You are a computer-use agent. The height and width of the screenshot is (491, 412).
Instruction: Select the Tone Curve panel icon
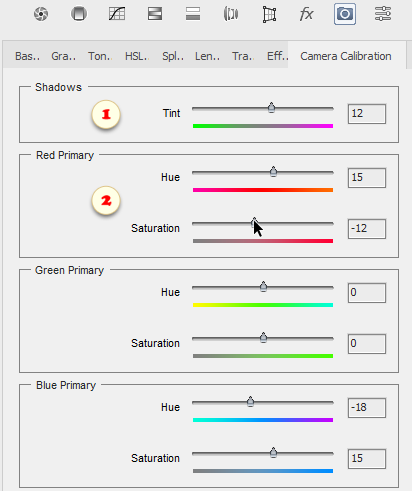click(x=117, y=14)
